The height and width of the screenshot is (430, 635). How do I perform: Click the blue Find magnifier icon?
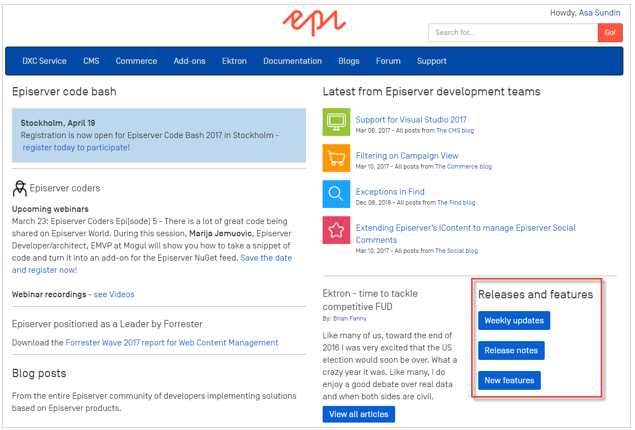[336, 195]
